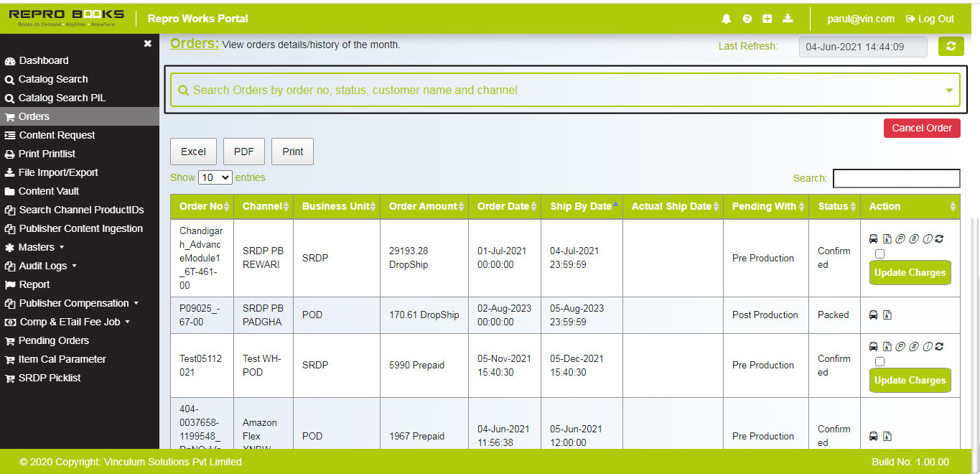Click the table Search input field
This screenshot has width=980, height=474.
(896, 178)
